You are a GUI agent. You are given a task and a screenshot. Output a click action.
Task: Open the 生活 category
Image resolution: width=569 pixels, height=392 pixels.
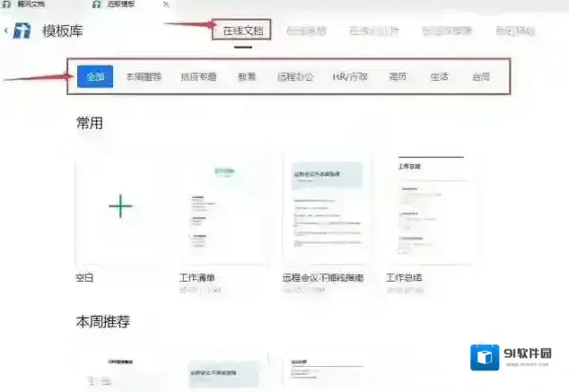tap(439, 77)
